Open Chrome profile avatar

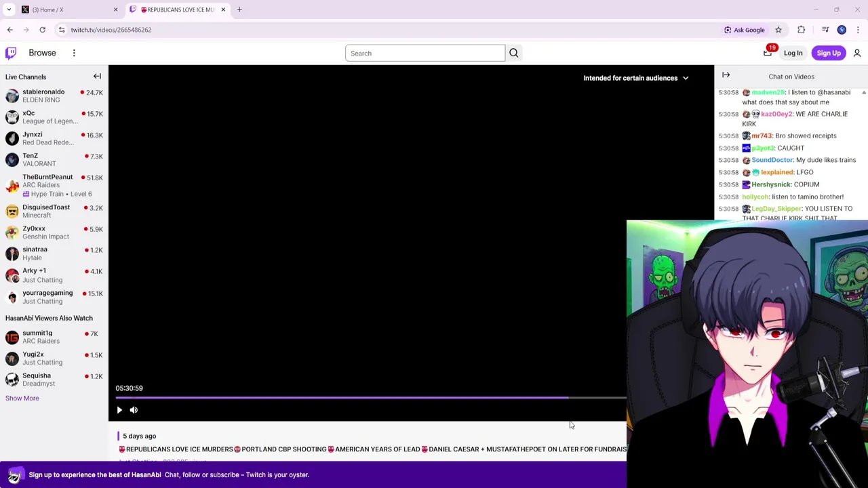click(842, 30)
